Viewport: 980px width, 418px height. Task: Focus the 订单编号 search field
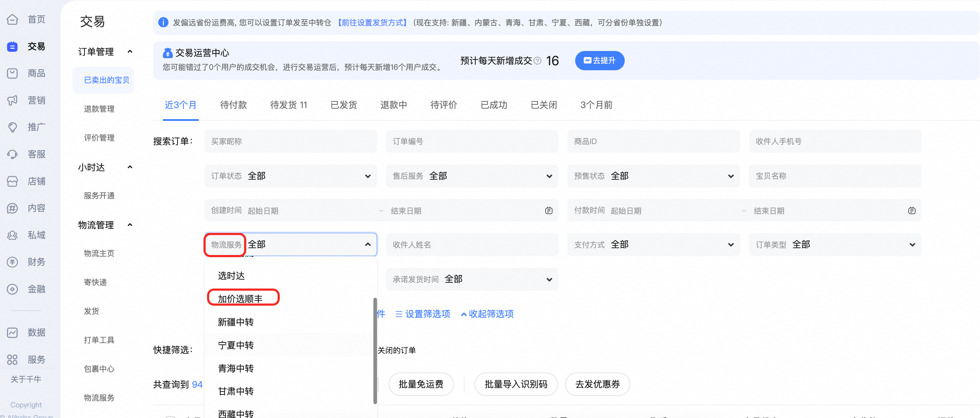[x=472, y=141]
